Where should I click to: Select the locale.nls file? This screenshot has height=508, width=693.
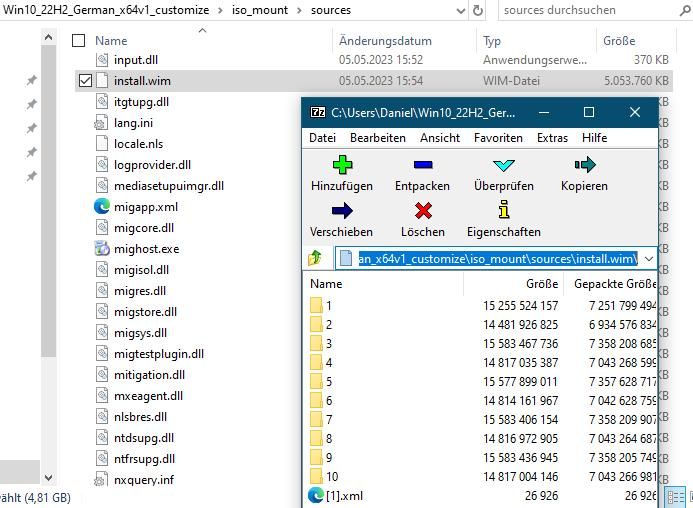pyautogui.click(x=138, y=144)
